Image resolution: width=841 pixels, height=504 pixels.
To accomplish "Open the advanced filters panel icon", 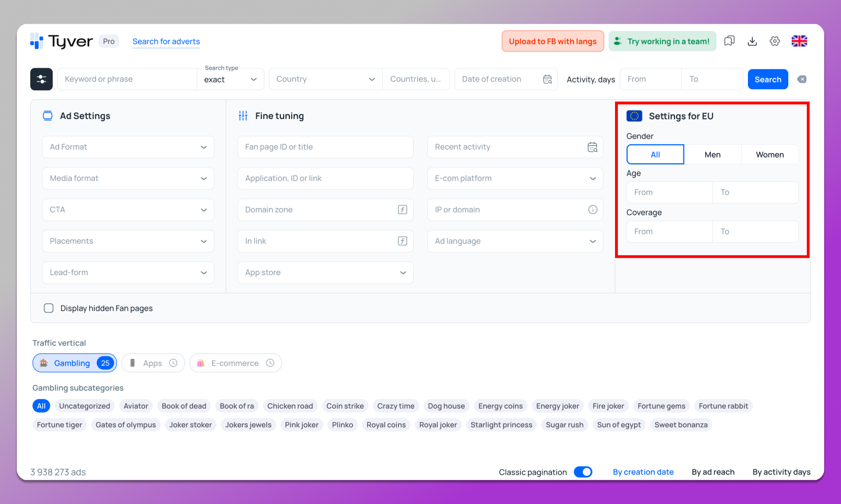I will (41, 79).
